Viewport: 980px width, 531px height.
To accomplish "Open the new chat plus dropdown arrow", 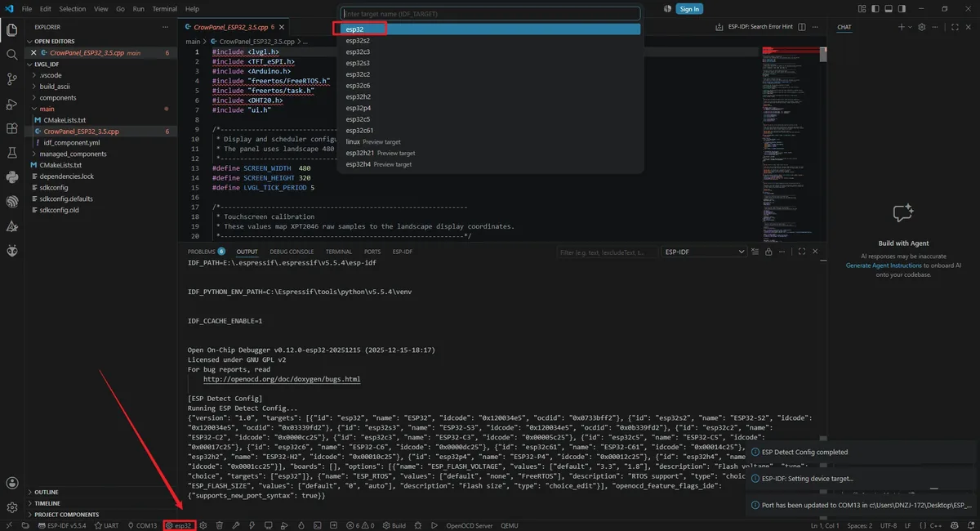I will pyautogui.click(x=910, y=27).
